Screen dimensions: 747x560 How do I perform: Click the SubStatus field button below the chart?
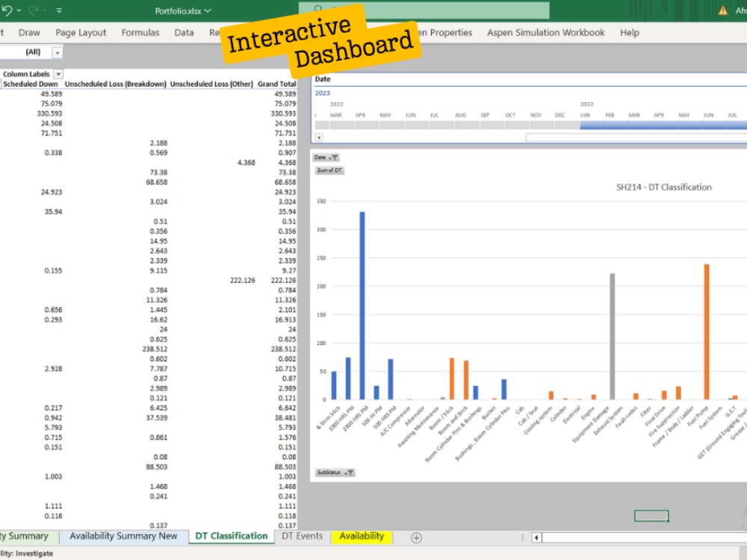[x=334, y=472]
